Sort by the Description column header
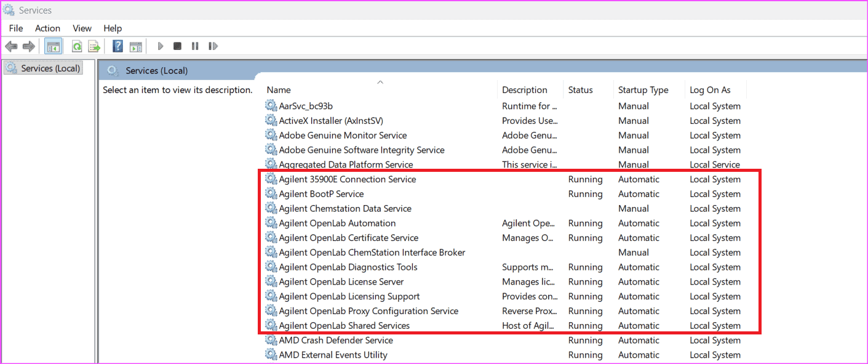 coord(524,90)
